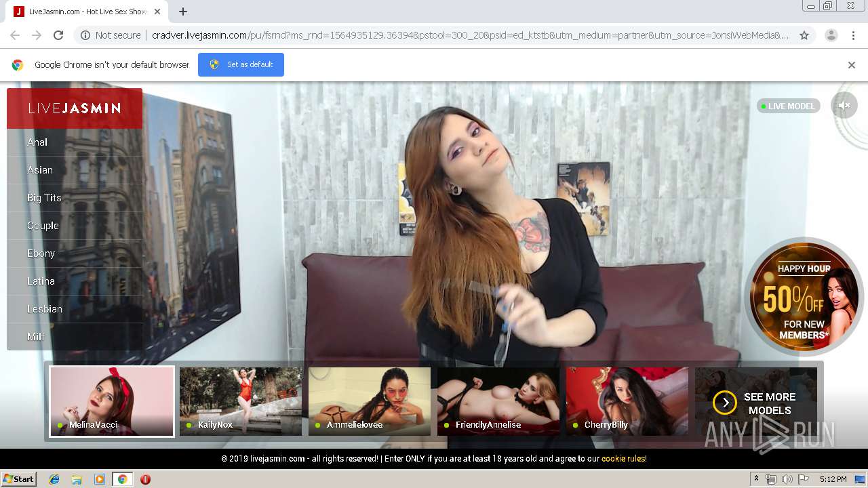Click the address bar URL field

pos(470,35)
